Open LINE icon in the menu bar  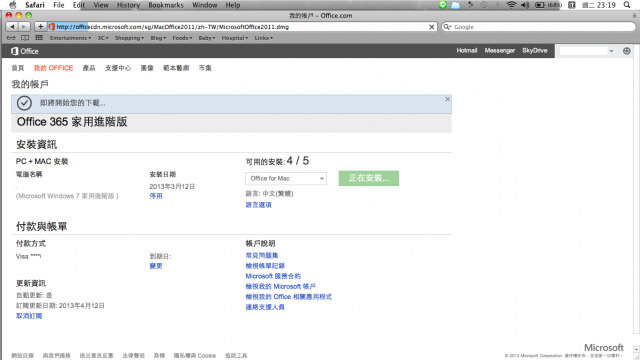click(442, 5)
